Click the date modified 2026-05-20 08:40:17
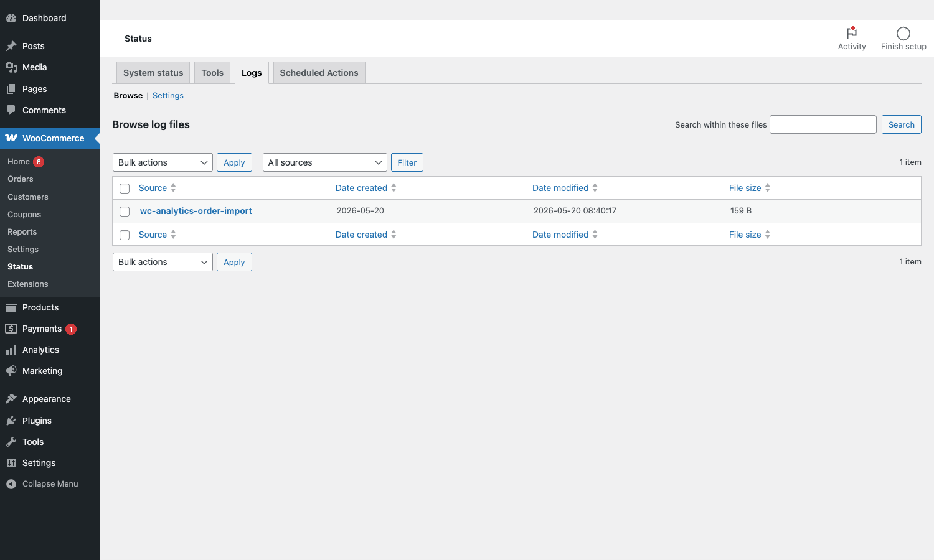Screen dimensions: 934x560 coord(575,210)
